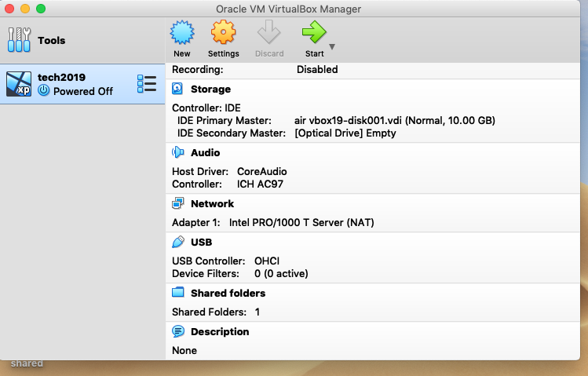Open Settings gear icon in toolbar
The width and height of the screenshot is (588, 376).
coord(223,33)
